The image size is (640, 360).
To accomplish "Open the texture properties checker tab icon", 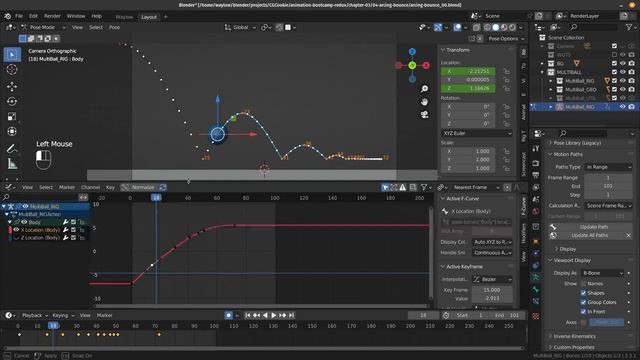I will (536, 316).
